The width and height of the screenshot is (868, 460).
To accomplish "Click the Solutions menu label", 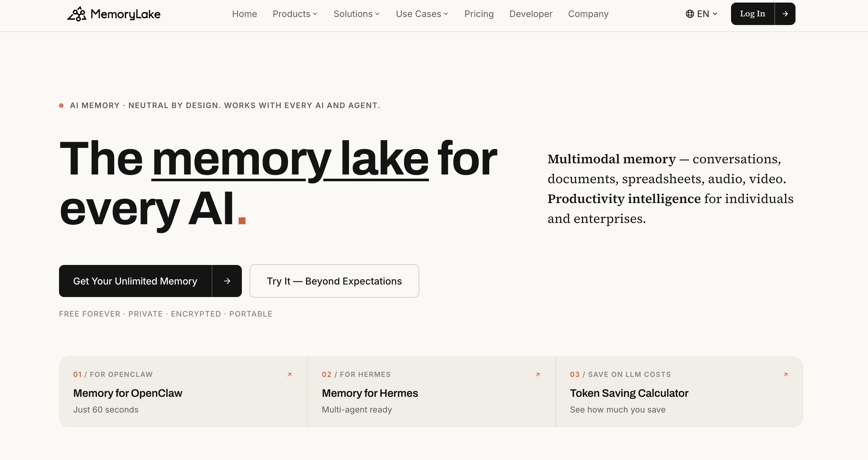I will [353, 14].
